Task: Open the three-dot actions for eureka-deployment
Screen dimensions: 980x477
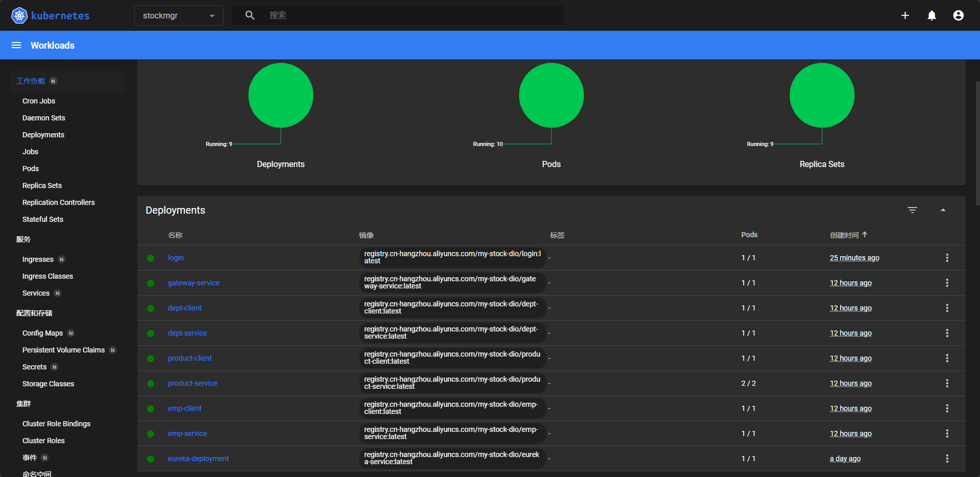Action: (x=947, y=459)
